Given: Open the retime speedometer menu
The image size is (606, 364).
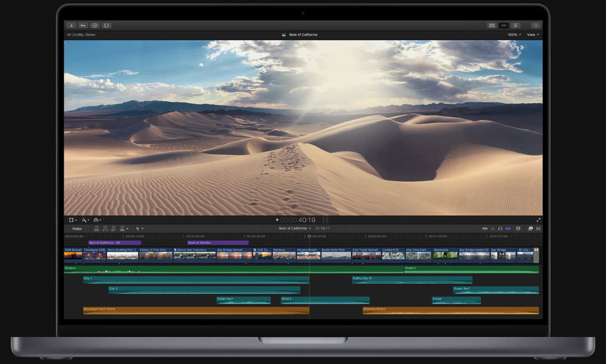Looking at the screenshot, I should point(97,220).
